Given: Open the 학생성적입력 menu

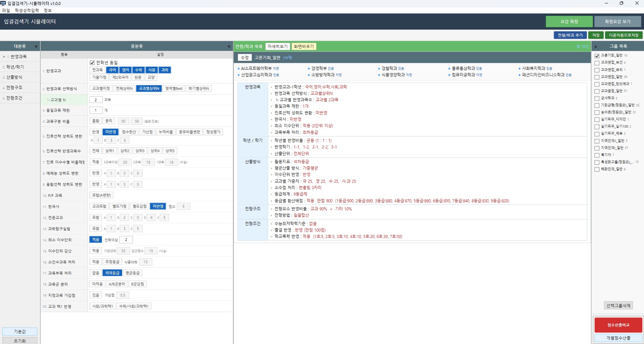Looking at the screenshot, I should [27, 10].
